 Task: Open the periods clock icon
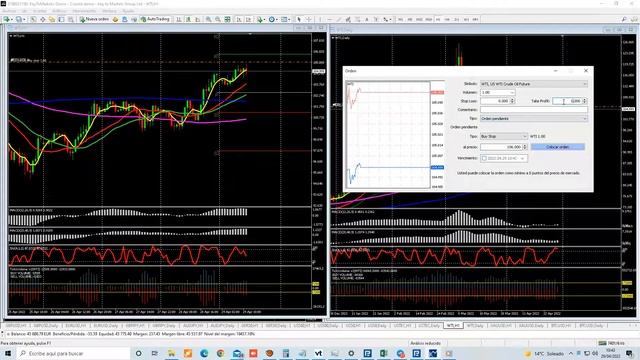coord(271,19)
